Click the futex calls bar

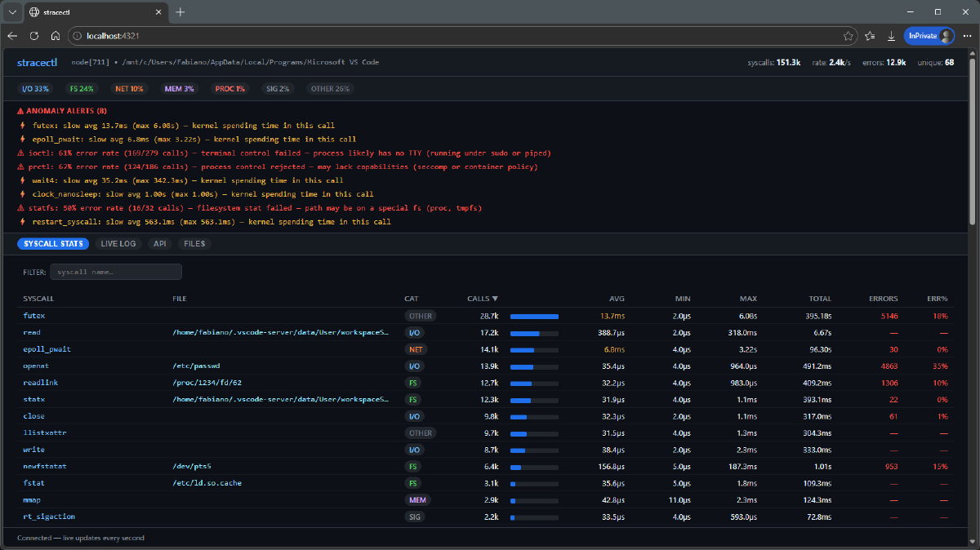(x=534, y=316)
